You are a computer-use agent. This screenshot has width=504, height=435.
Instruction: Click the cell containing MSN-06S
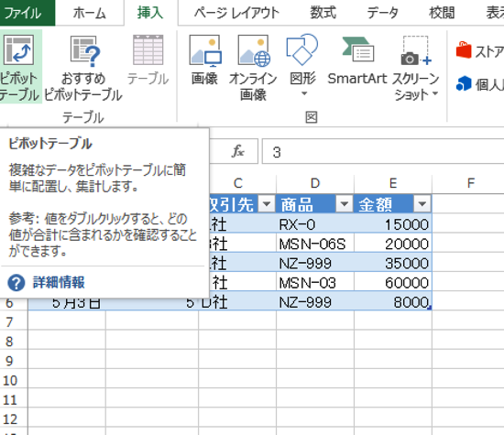tap(315, 244)
